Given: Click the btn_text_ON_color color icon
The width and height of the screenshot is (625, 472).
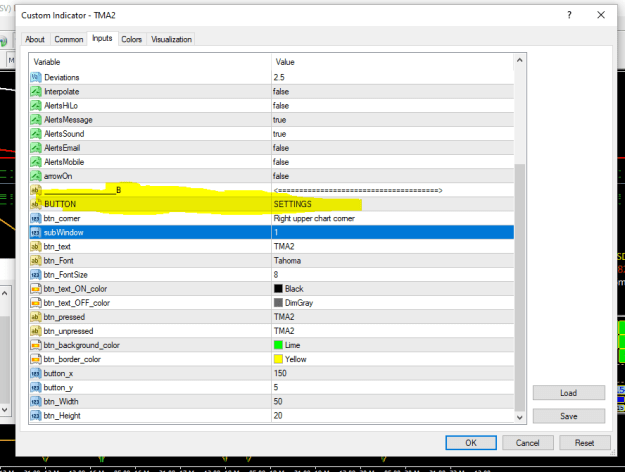Looking at the screenshot, I should [36, 289].
